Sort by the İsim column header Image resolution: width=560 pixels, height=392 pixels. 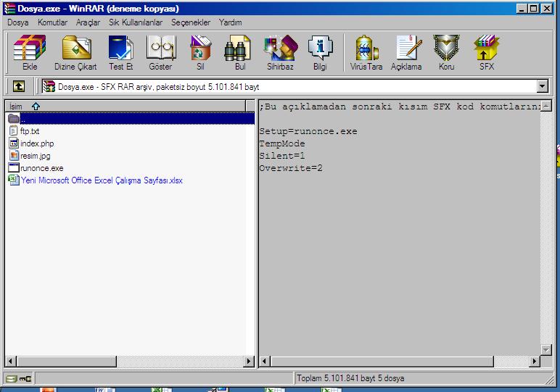coord(125,107)
